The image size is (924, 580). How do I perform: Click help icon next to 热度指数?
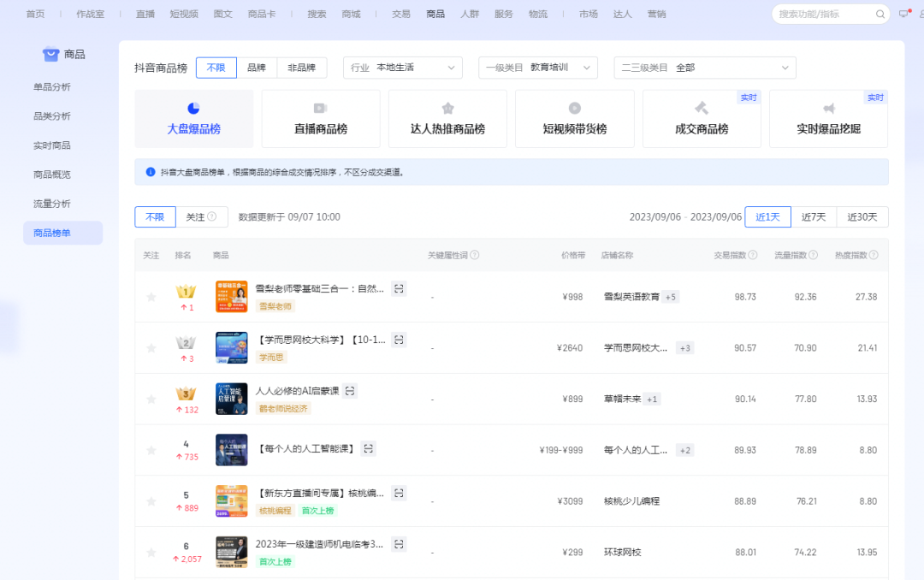[x=874, y=255]
